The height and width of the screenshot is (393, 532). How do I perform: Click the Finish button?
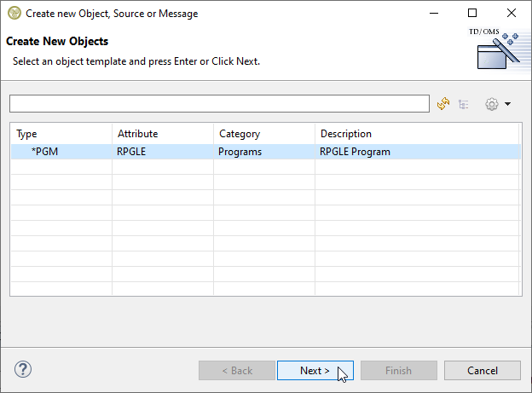click(x=398, y=371)
